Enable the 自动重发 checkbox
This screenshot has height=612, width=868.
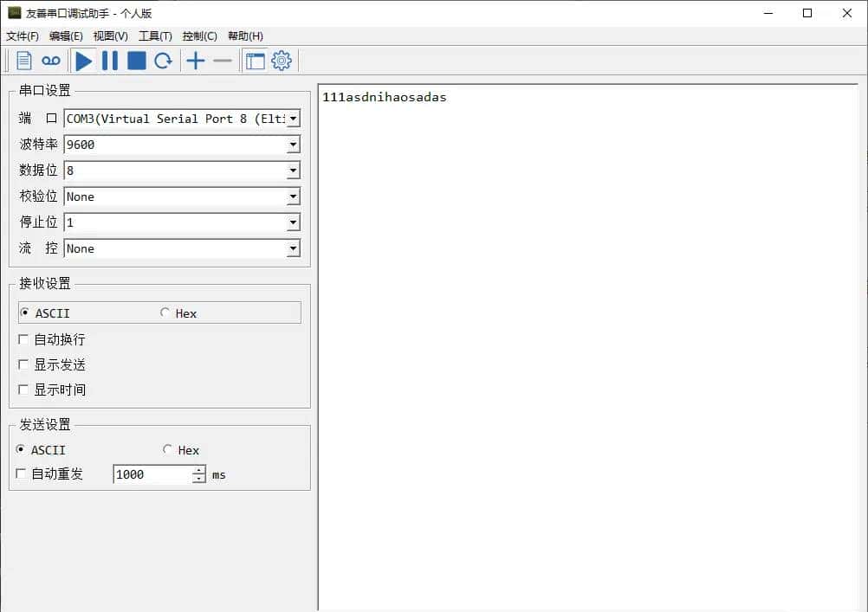[21, 473]
